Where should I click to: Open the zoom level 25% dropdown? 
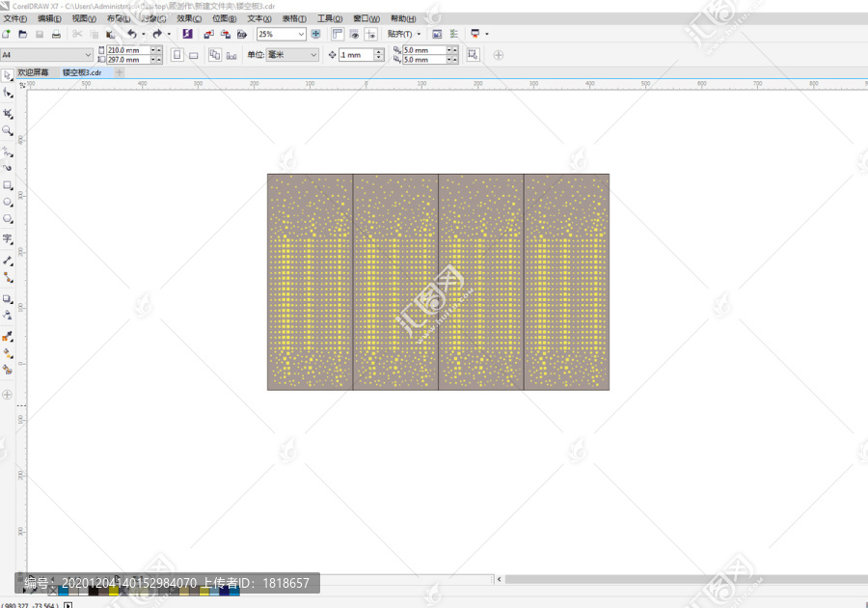pyautogui.click(x=301, y=34)
